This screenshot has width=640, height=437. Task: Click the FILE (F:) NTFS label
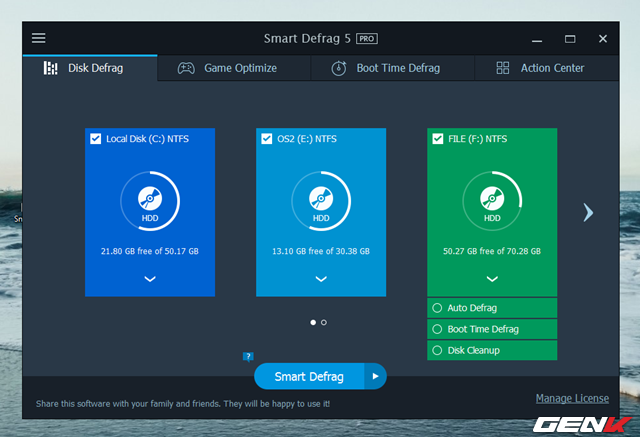click(x=478, y=139)
